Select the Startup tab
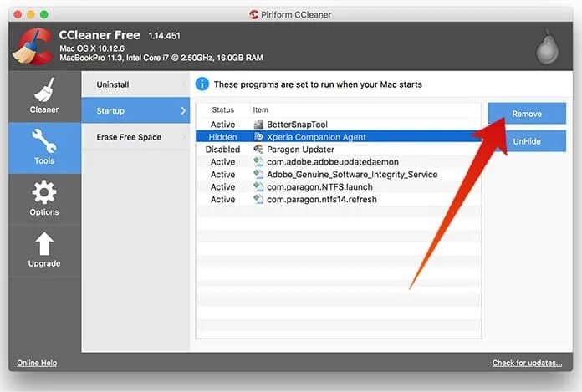Screen dimensions: 582x392 click(x=135, y=110)
